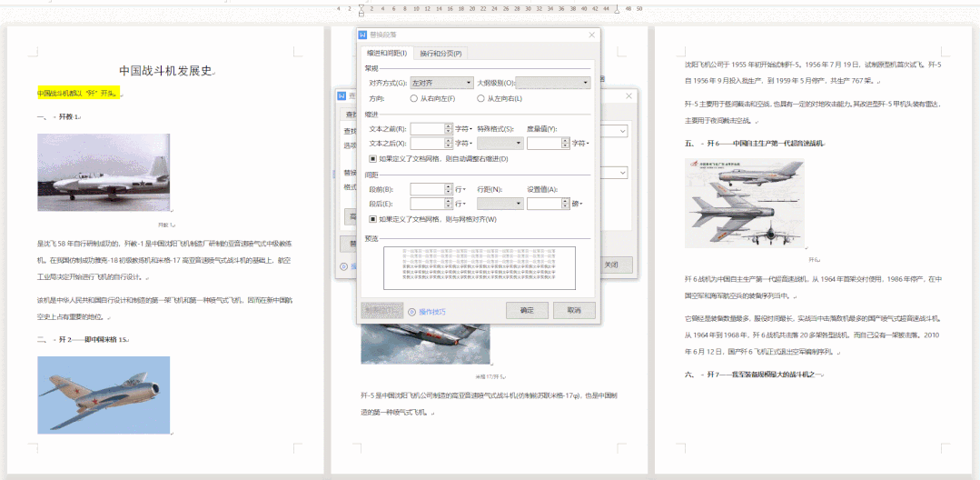Click the find dialog title icon
Screen dimensions: 980x480
tap(342, 95)
